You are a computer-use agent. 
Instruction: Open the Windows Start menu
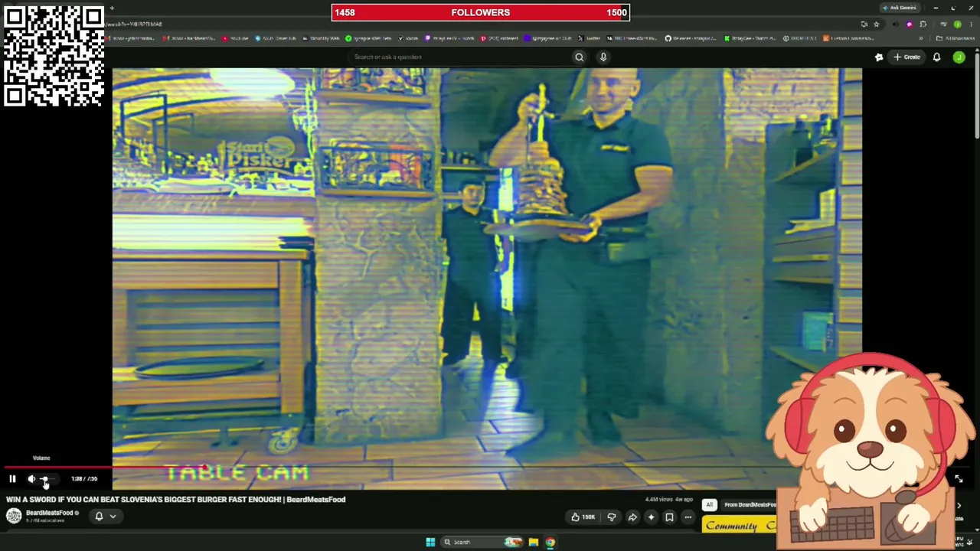(430, 542)
